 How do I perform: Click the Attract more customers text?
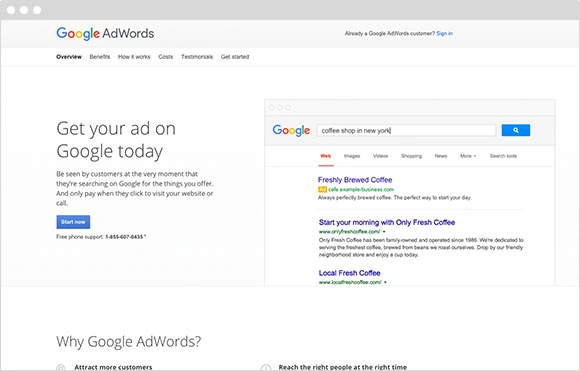click(113, 367)
